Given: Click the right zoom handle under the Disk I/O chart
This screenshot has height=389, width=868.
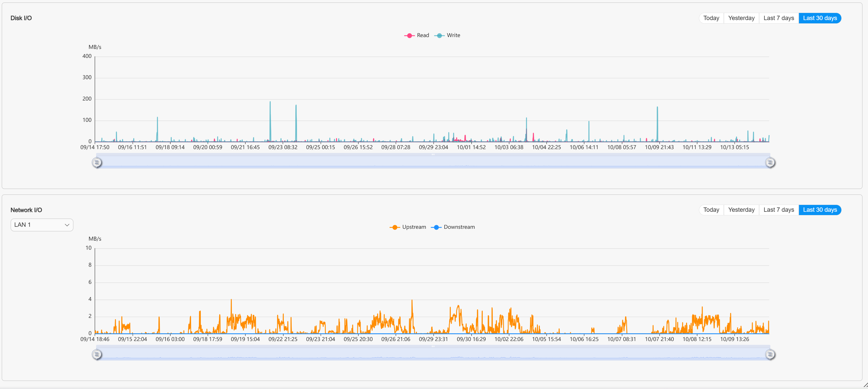Looking at the screenshot, I should point(770,163).
